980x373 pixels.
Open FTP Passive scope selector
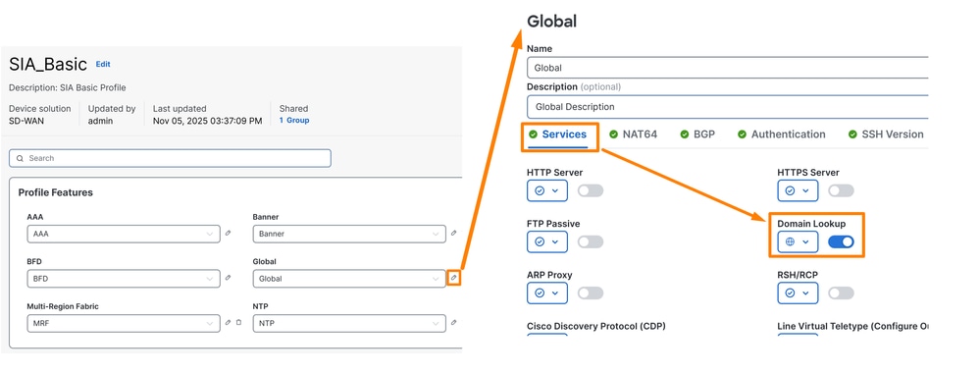click(547, 241)
